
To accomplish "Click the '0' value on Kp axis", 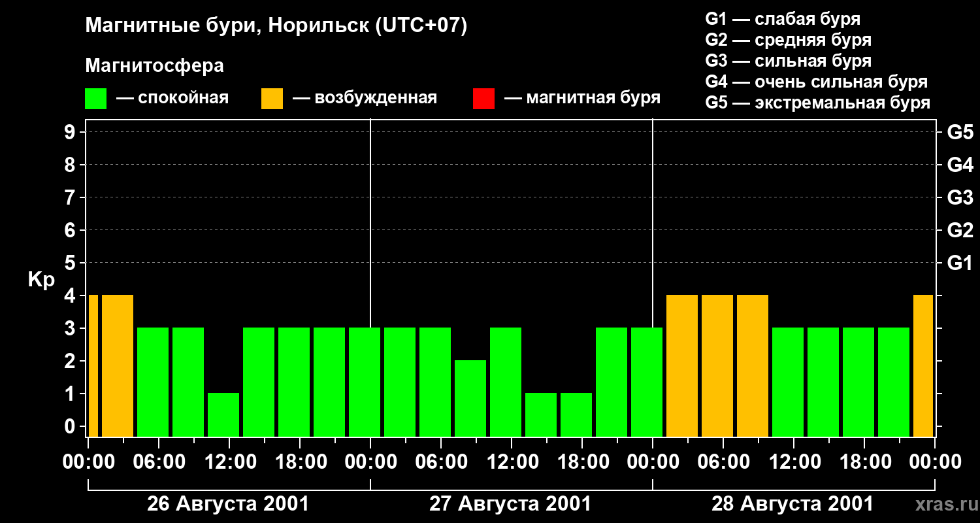I will 71,426.
